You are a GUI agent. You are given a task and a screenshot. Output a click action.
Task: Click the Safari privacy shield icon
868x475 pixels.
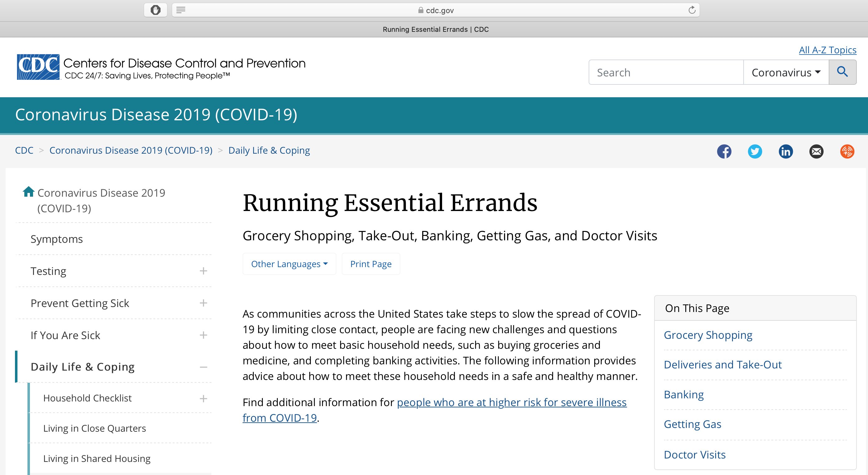point(155,10)
